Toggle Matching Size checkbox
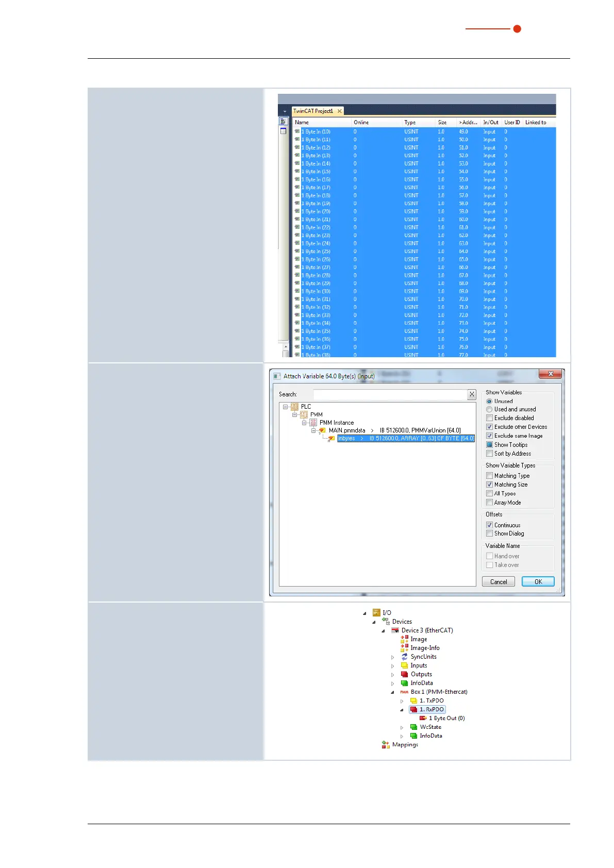Screen dimensions: 614x868 (489, 485)
